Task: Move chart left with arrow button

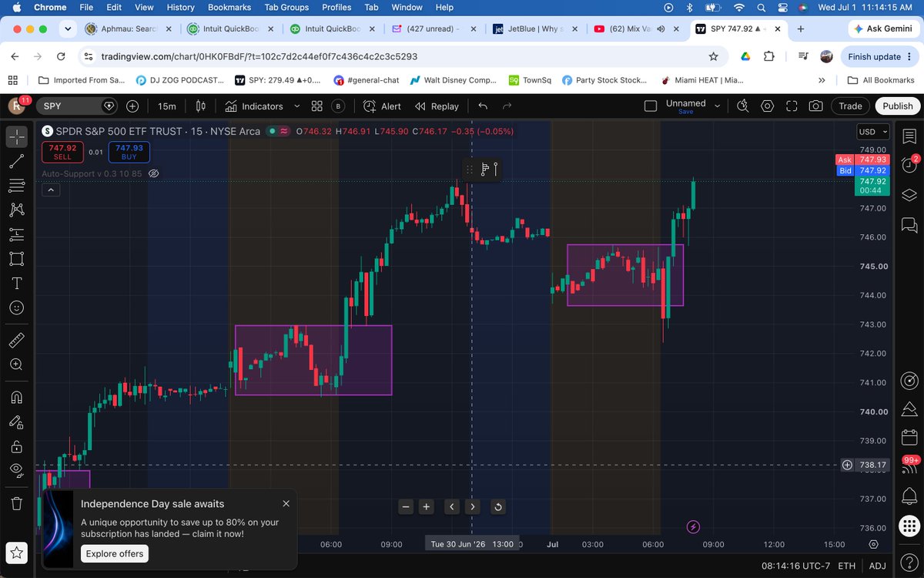Action: tap(452, 506)
